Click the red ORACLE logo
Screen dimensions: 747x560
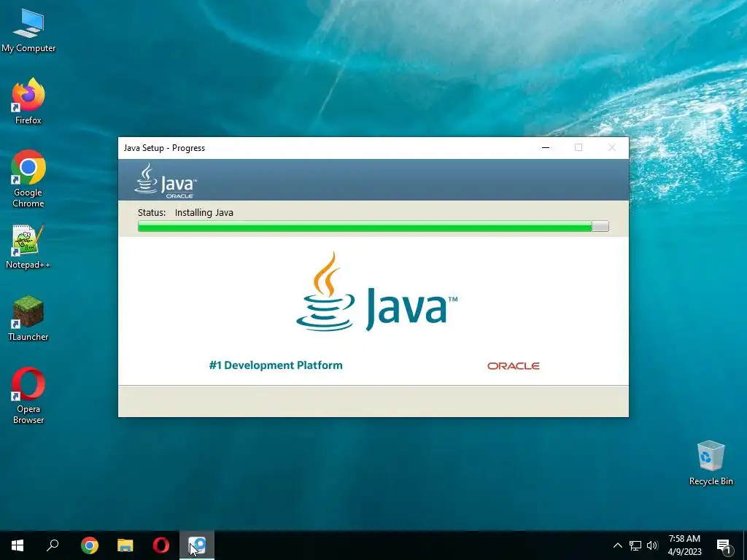click(x=513, y=366)
